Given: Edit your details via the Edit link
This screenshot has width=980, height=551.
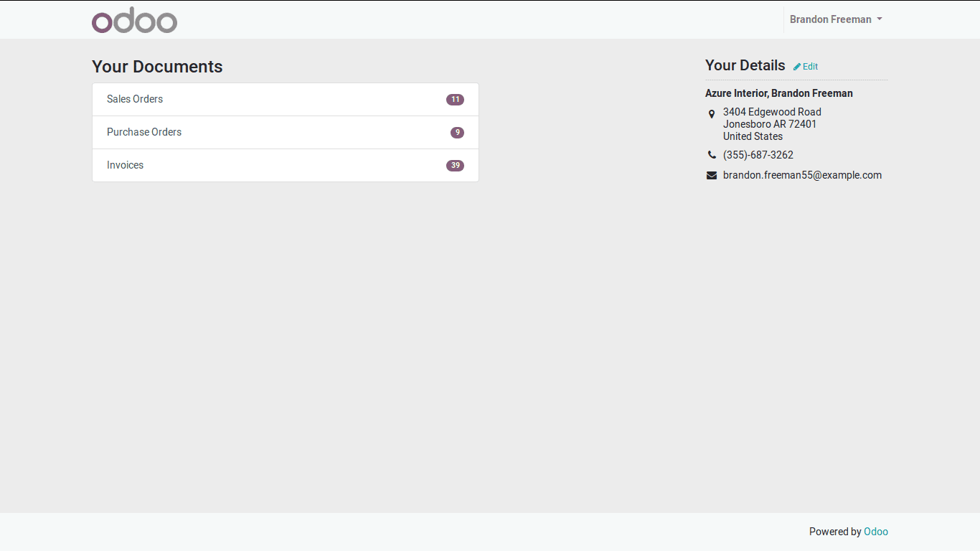Looking at the screenshot, I should coord(806,67).
